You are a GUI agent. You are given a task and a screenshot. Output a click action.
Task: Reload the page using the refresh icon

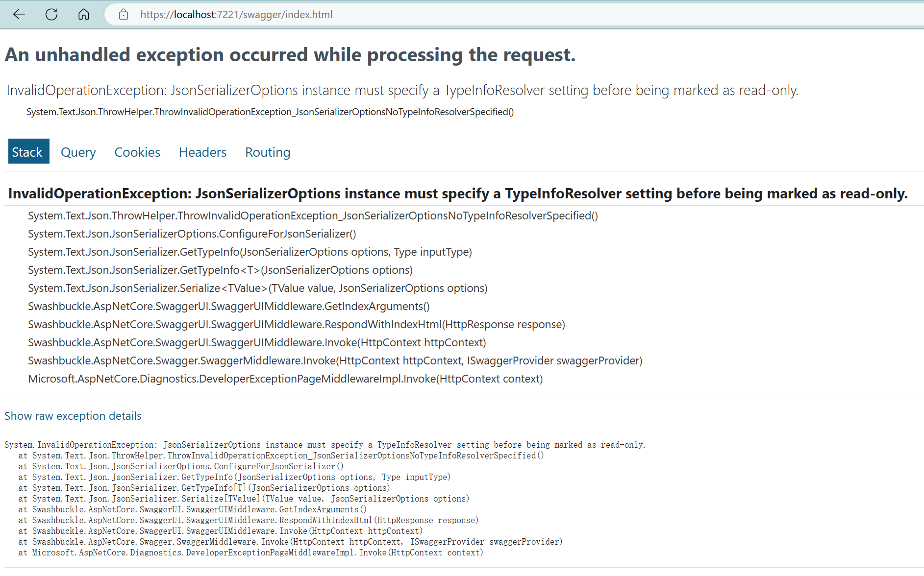(x=51, y=14)
